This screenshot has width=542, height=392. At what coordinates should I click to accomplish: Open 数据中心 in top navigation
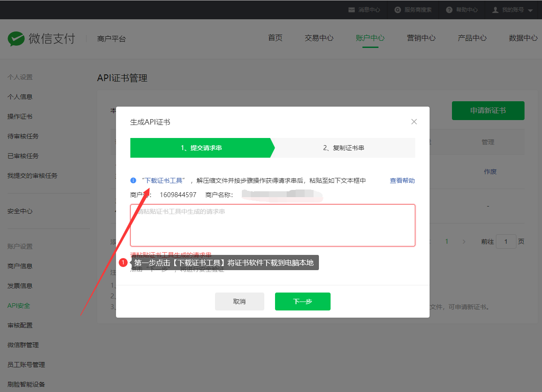[523, 38]
